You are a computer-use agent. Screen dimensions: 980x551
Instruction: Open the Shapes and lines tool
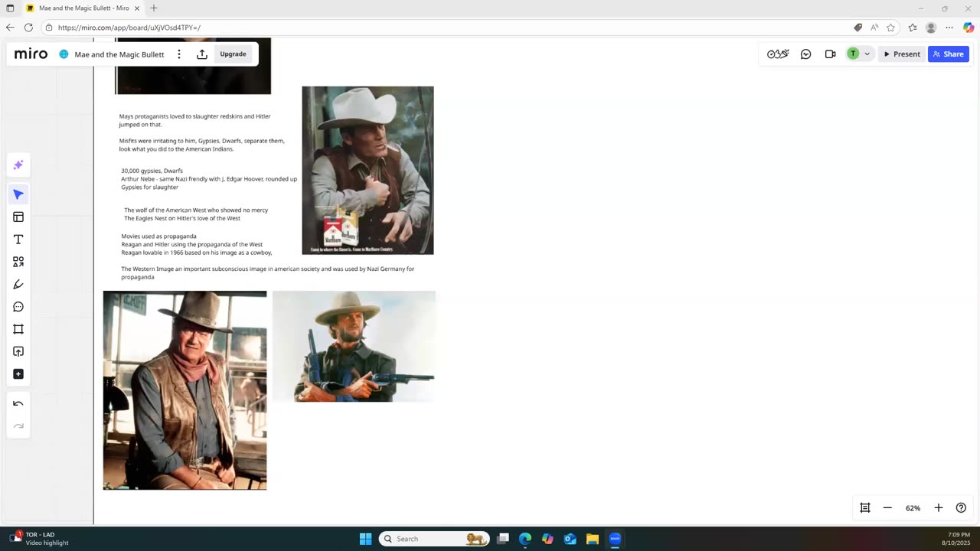click(x=18, y=262)
